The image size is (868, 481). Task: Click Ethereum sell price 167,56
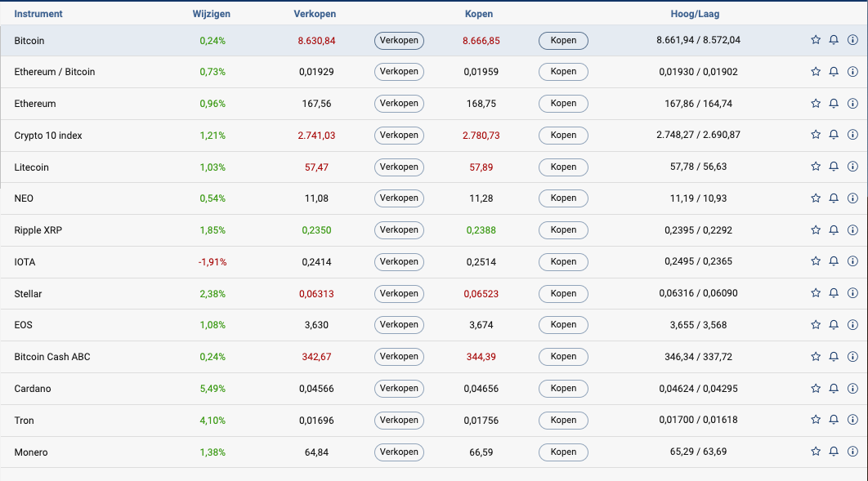click(x=316, y=104)
